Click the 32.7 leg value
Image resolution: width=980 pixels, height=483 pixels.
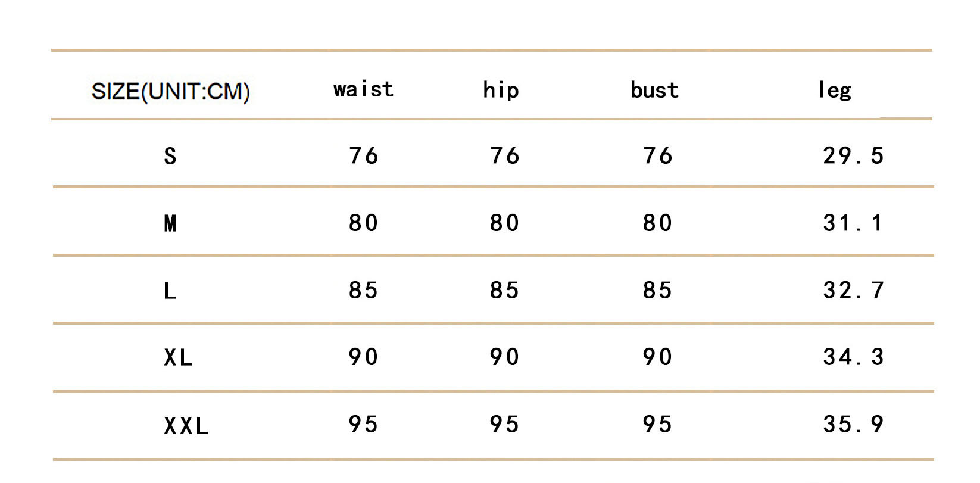point(853,290)
